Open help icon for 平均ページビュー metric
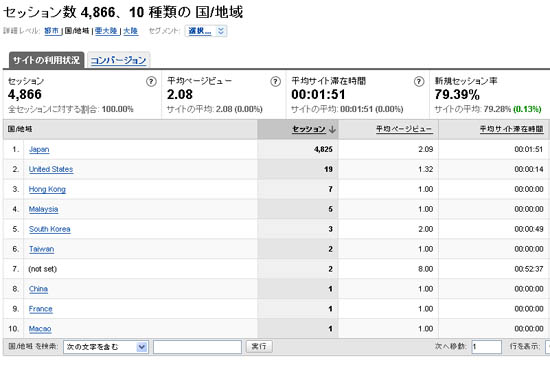The width and height of the screenshot is (550, 376). [x=275, y=82]
